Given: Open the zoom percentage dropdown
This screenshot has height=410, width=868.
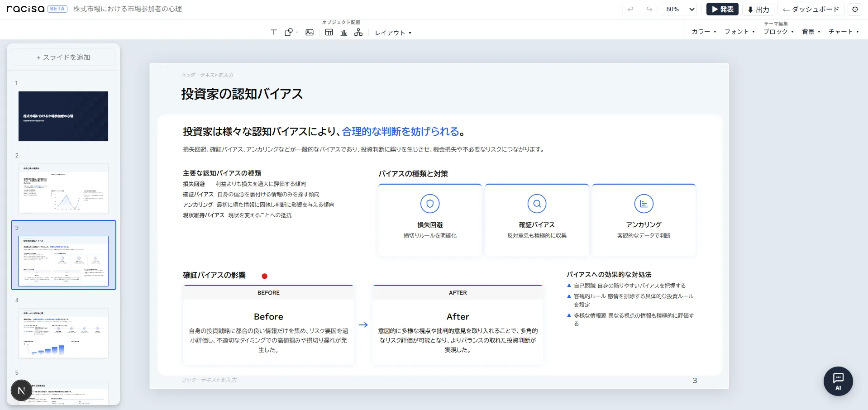Looking at the screenshot, I should [x=678, y=9].
